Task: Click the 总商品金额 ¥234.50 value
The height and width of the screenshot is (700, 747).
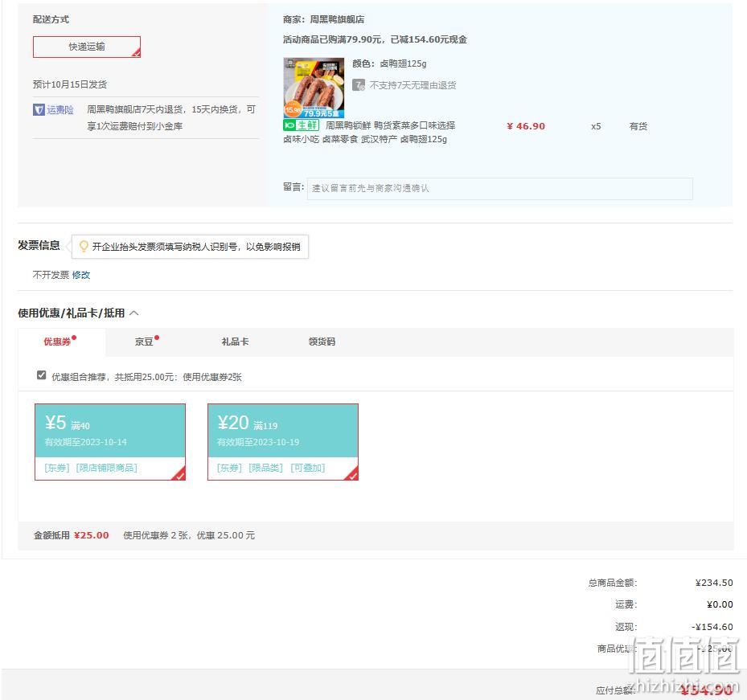Action: tap(714, 583)
